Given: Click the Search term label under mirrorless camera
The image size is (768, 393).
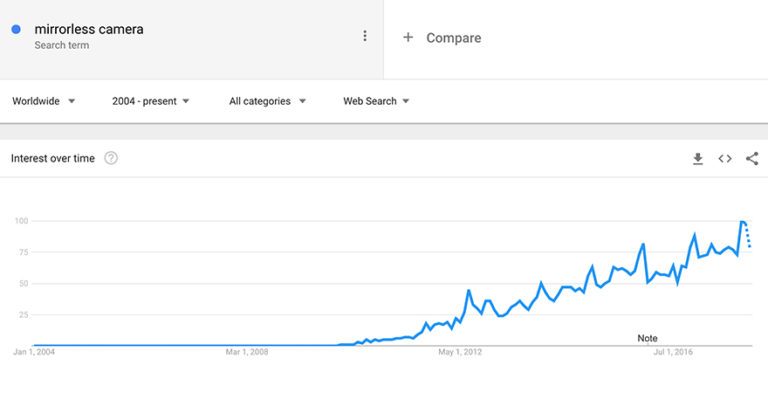Looking at the screenshot, I should coord(62,45).
